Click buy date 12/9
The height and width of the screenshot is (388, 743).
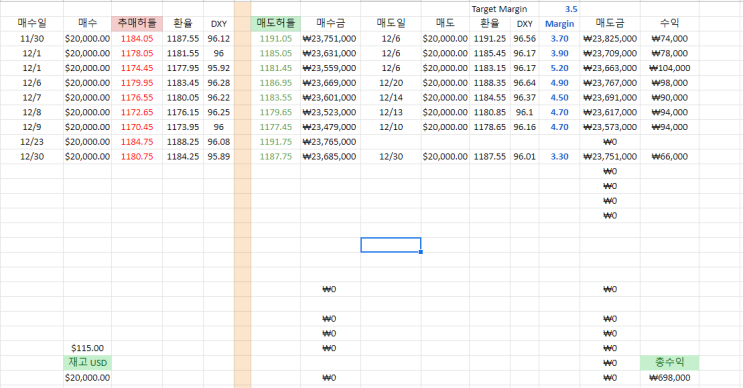tap(32, 126)
